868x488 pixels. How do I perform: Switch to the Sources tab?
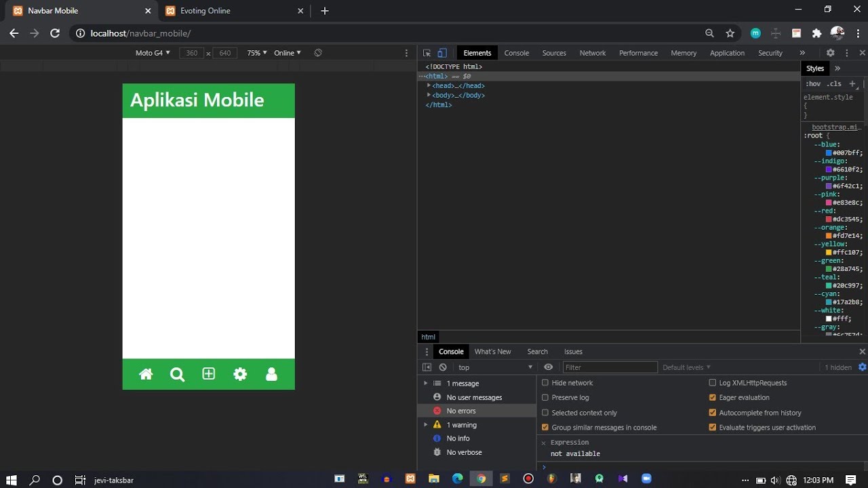[x=554, y=53]
